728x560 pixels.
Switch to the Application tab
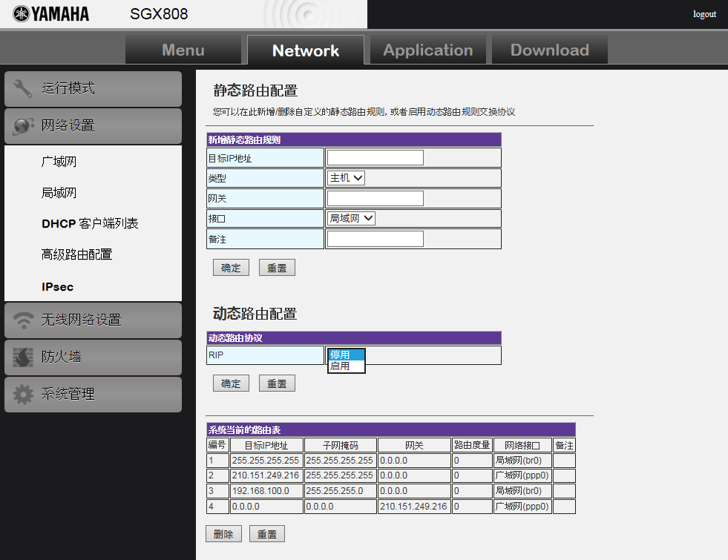(x=427, y=50)
